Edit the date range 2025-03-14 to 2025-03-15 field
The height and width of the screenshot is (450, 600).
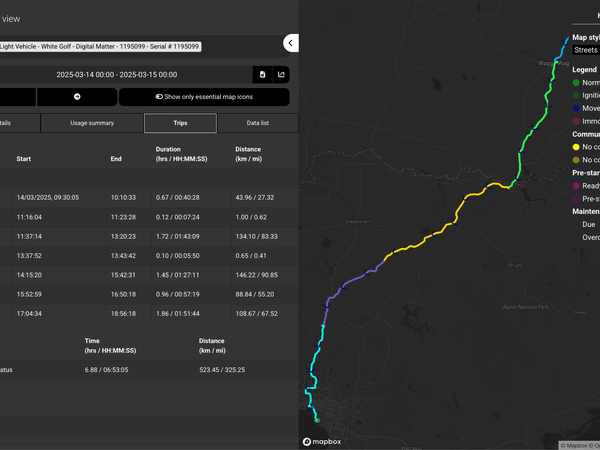click(117, 75)
